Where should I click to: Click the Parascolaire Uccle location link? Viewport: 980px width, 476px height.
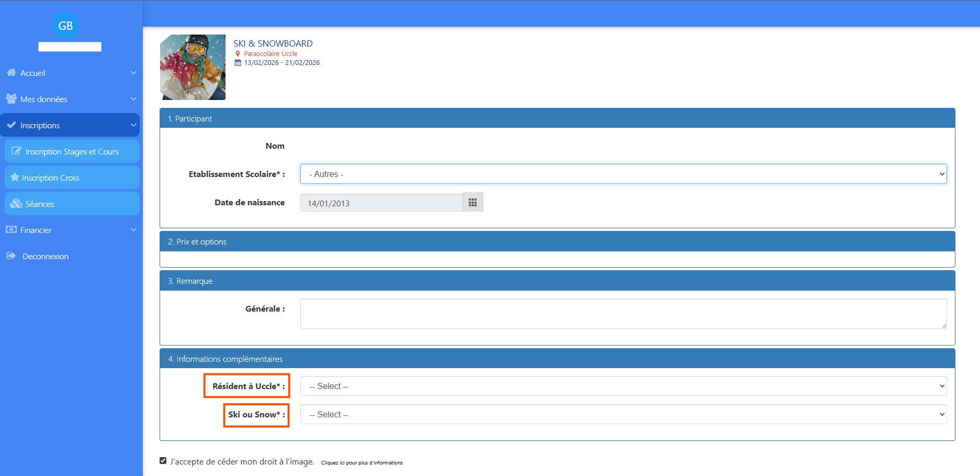271,53
